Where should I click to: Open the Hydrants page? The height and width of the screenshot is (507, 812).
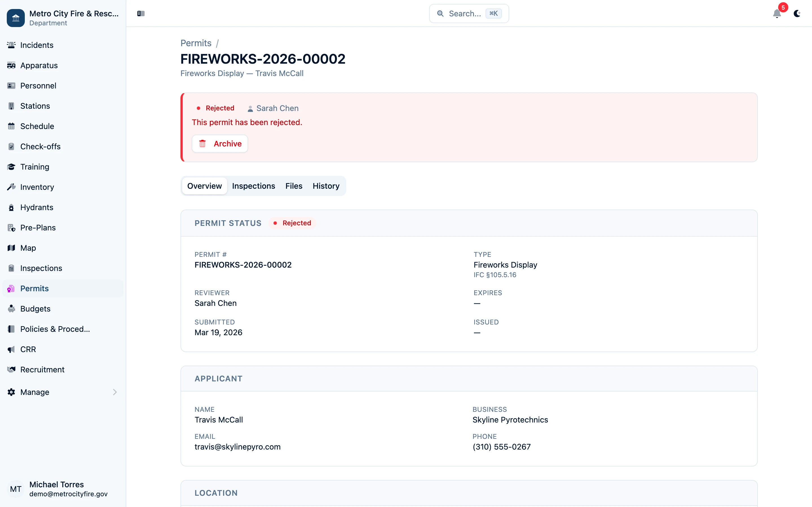pos(37,207)
